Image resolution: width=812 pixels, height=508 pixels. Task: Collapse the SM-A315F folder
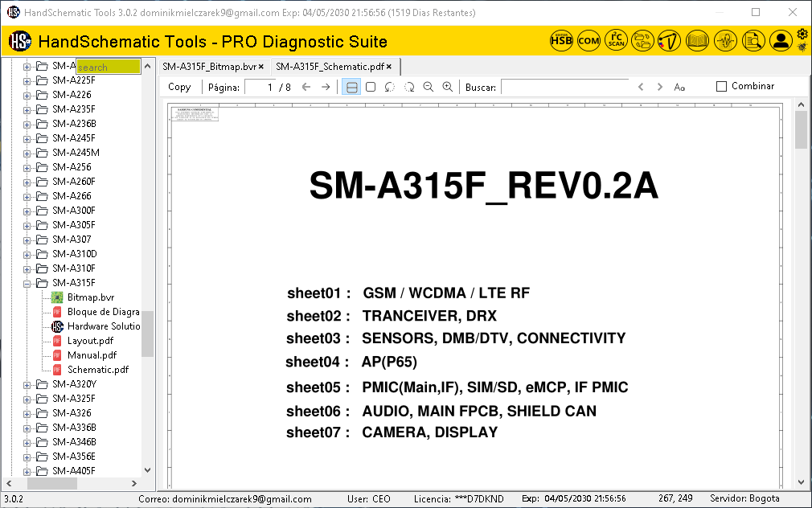(x=27, y=283)
